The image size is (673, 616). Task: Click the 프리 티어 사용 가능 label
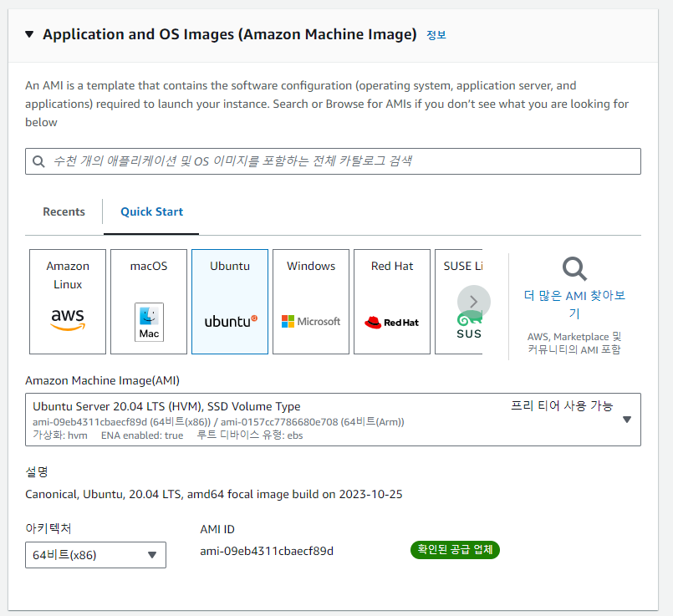point(562,406)
